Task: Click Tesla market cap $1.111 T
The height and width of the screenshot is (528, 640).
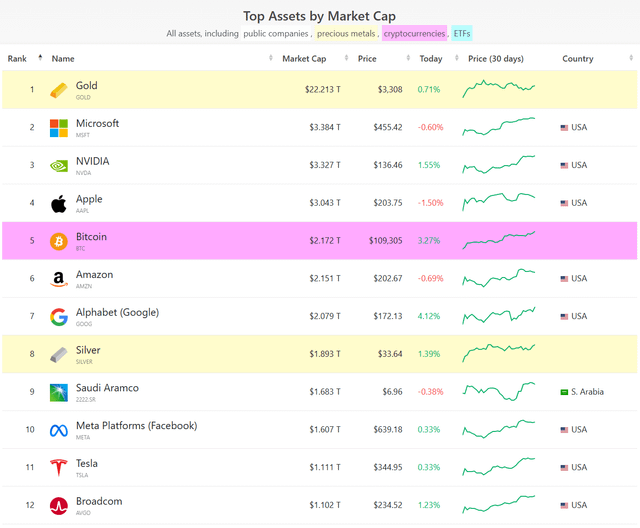Action: (x=325, y=468)
